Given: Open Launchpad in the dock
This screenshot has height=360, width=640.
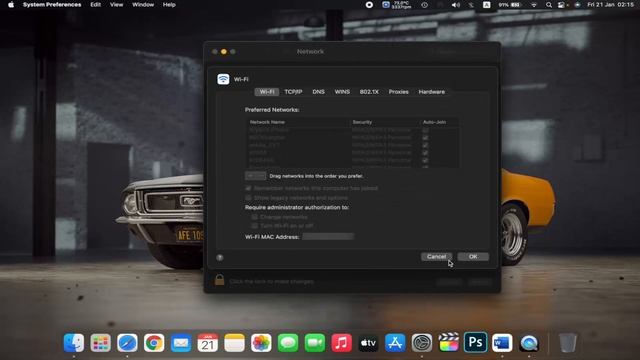Looking at the screenshot, I should (100, 343).
